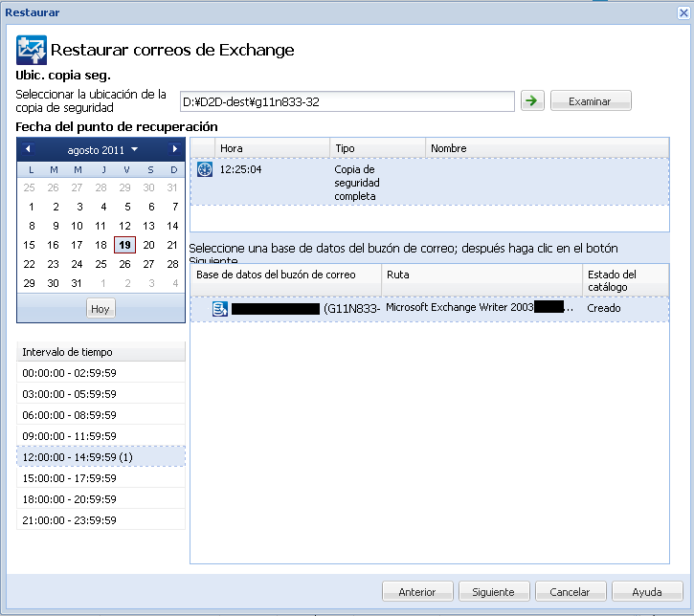This screenshot has width=694, height=616.
Task: Click the full backup recovery point icon
Action: (x=204, y=170)
